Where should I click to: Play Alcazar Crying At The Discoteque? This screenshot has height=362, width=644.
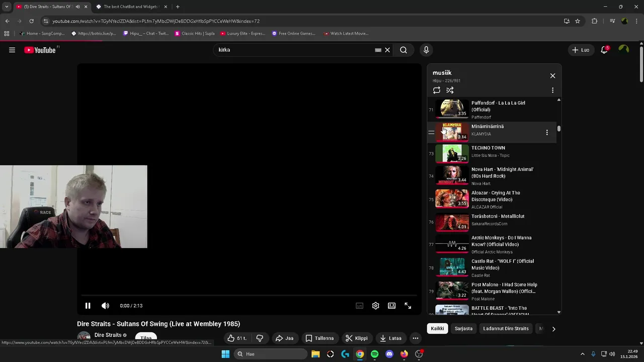click(492, 199)
